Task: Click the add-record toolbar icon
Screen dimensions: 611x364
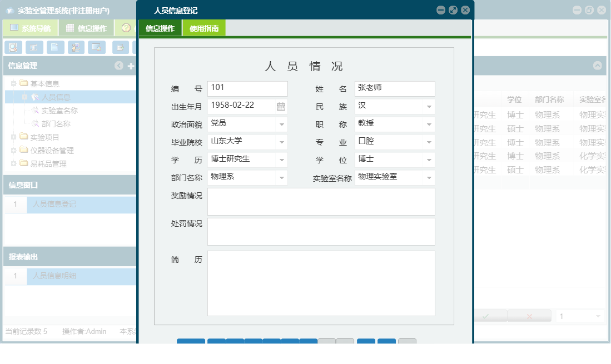Action: (121, 47)
